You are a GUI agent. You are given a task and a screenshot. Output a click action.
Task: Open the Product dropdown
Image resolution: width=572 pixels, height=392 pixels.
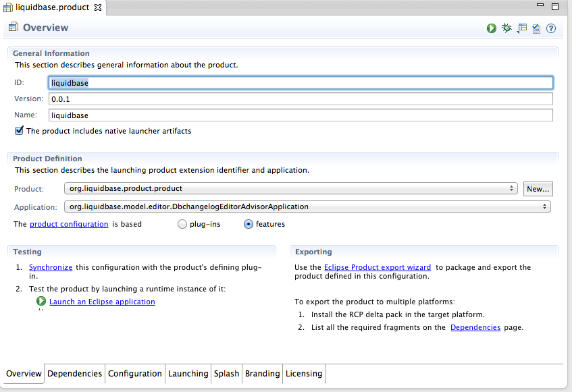click(291, 188)
